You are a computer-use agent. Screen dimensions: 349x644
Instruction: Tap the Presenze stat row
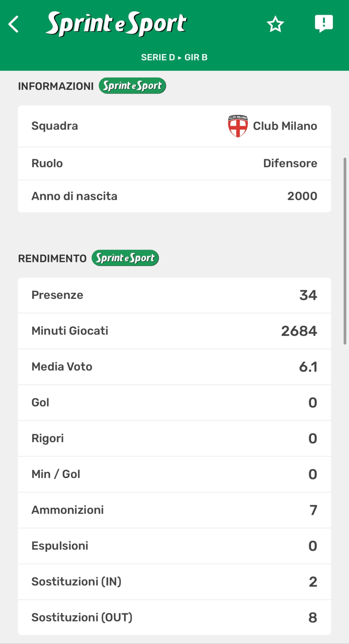(174, 295)
